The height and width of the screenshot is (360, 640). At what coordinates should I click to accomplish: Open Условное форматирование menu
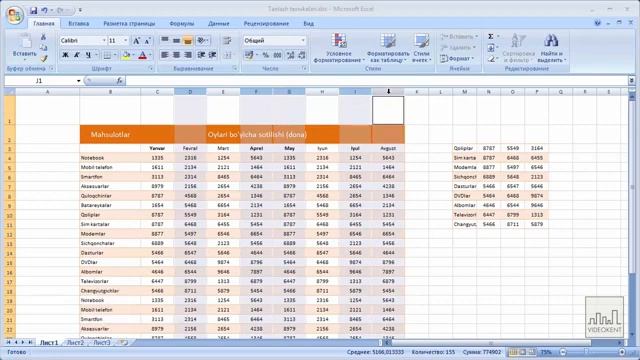339,48
